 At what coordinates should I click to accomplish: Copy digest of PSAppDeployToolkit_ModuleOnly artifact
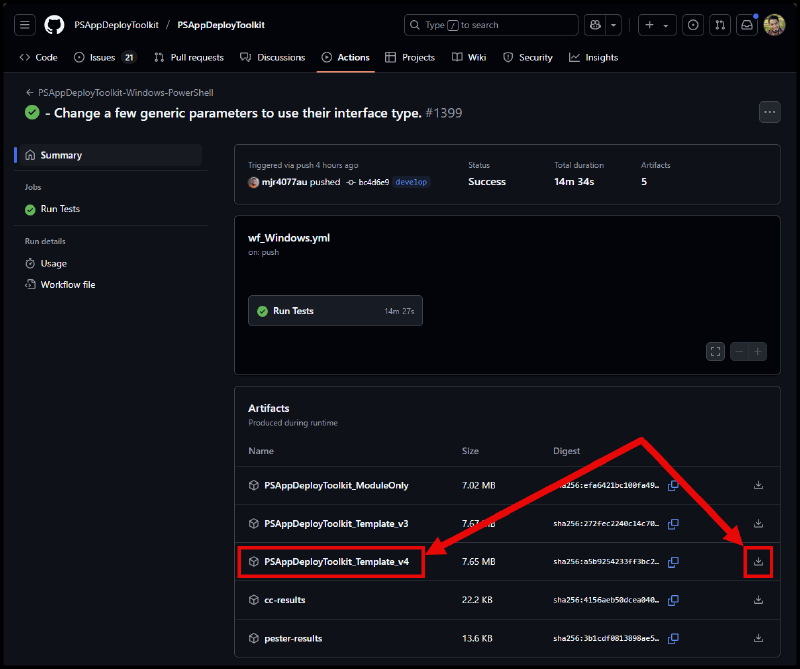point(673,486)
